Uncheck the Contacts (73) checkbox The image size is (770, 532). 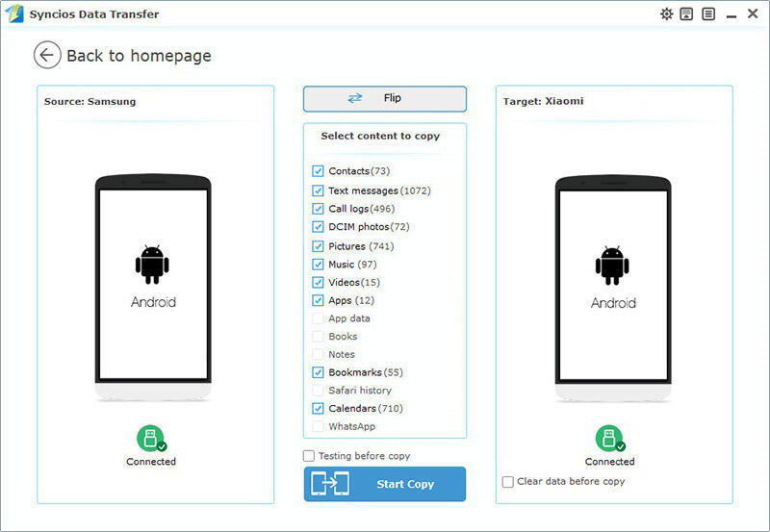(x=318, y=171)
